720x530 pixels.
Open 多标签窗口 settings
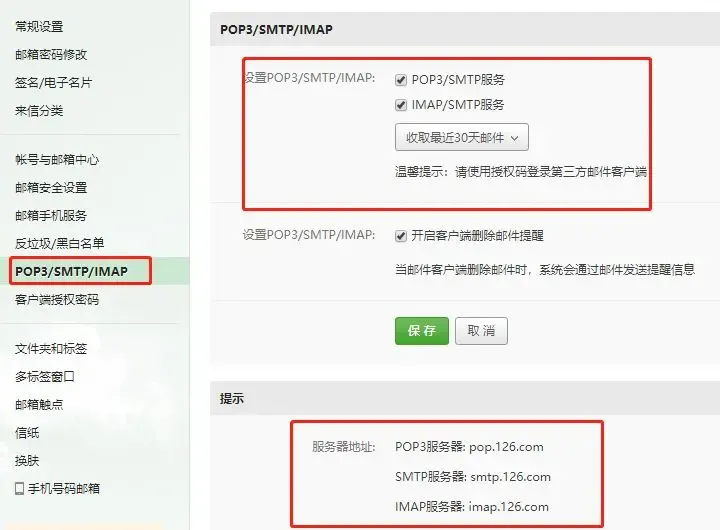pyautogui.click(x=45, y=377)
